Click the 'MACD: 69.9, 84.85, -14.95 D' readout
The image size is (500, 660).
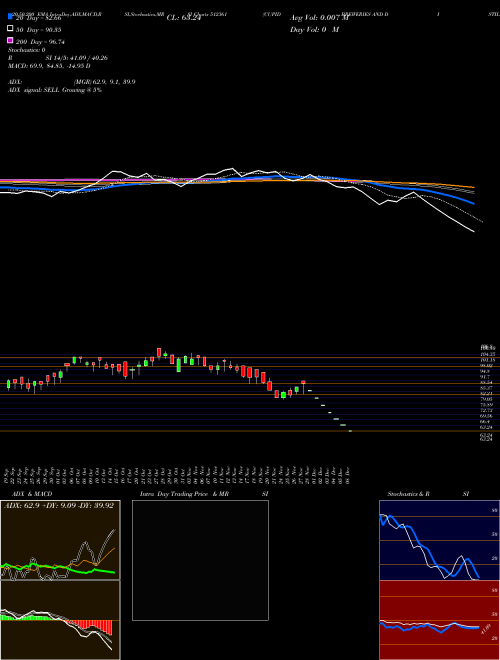tap(49, 66)
